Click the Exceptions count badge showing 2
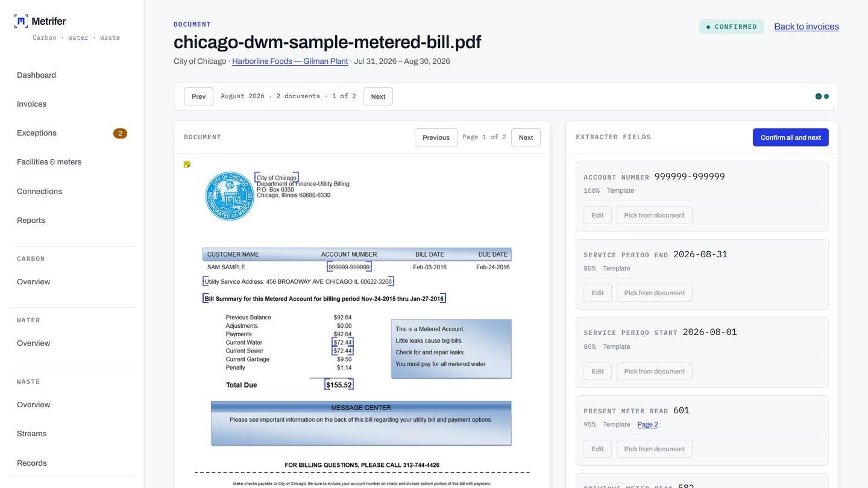 (x=120, y=133)
